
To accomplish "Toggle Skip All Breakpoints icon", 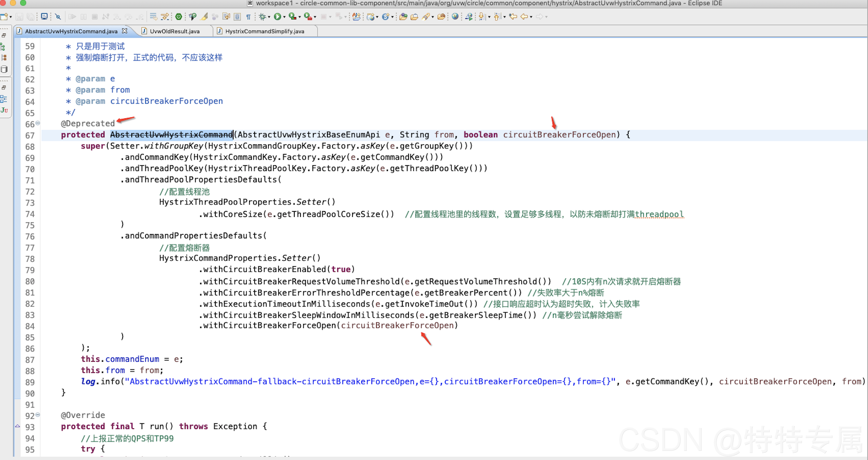I will 58,16.
